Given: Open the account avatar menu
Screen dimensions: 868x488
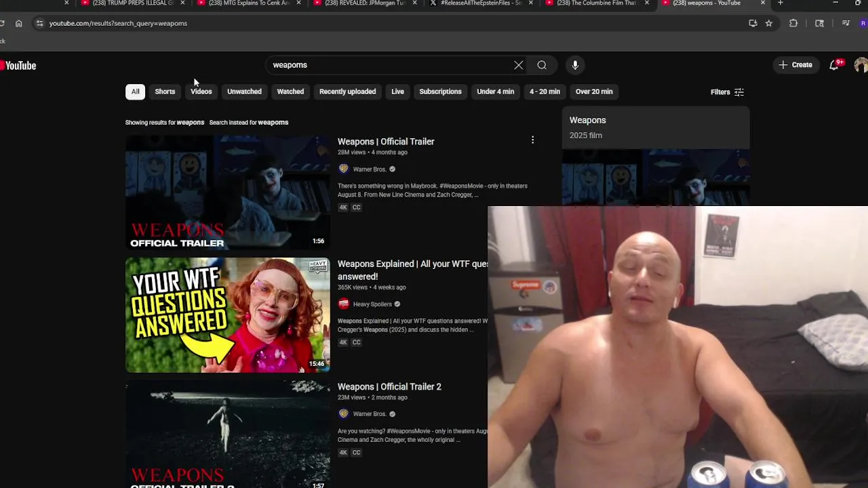Looking at the screenshot, I should 861,65.
